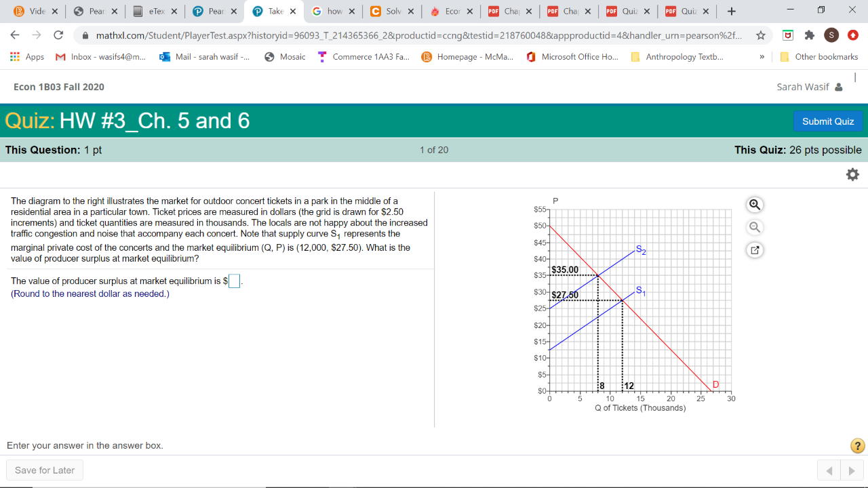The image size is (868, 488).
Task: Click the producer surplus answer box
Action: (x=234, y=281)
